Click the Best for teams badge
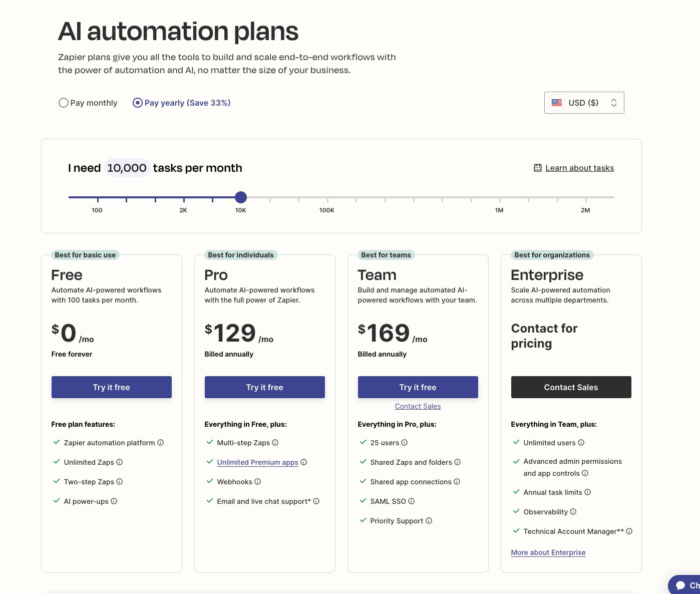The height and width of the screenshot is (594, 700). click(x=386, y=255)
